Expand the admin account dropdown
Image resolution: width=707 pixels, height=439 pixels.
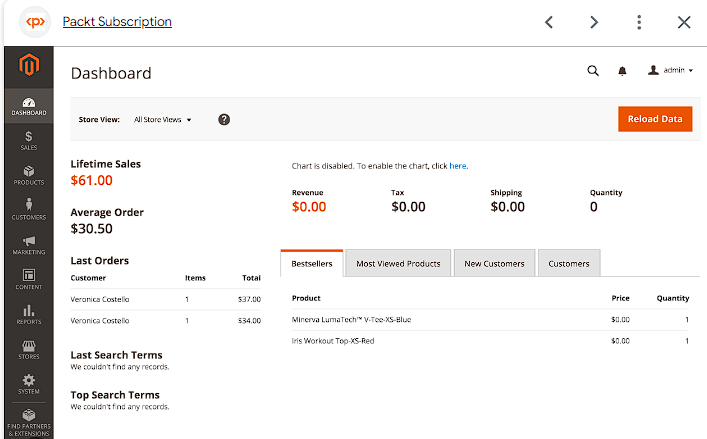670,70
